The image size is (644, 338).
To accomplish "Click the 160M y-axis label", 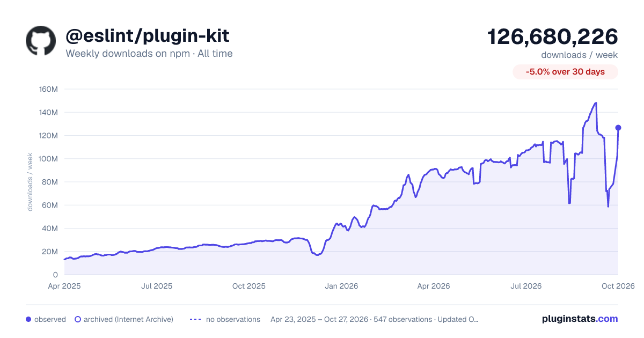I will coord(48,89).
